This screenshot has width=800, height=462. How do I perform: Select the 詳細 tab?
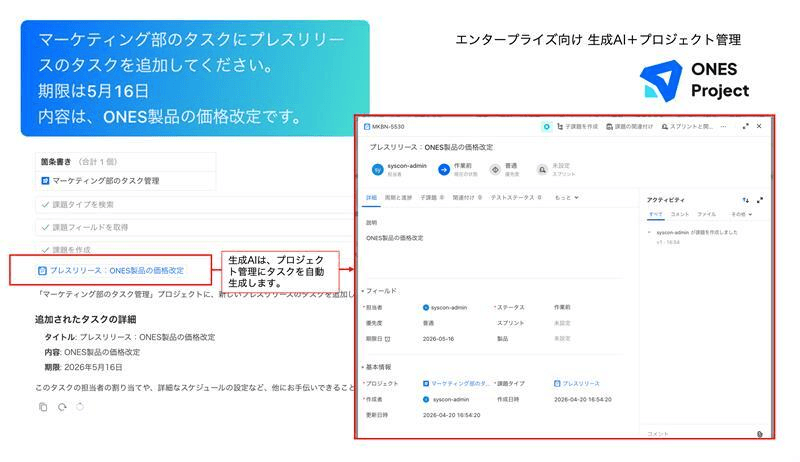click(x=371, y=197)
